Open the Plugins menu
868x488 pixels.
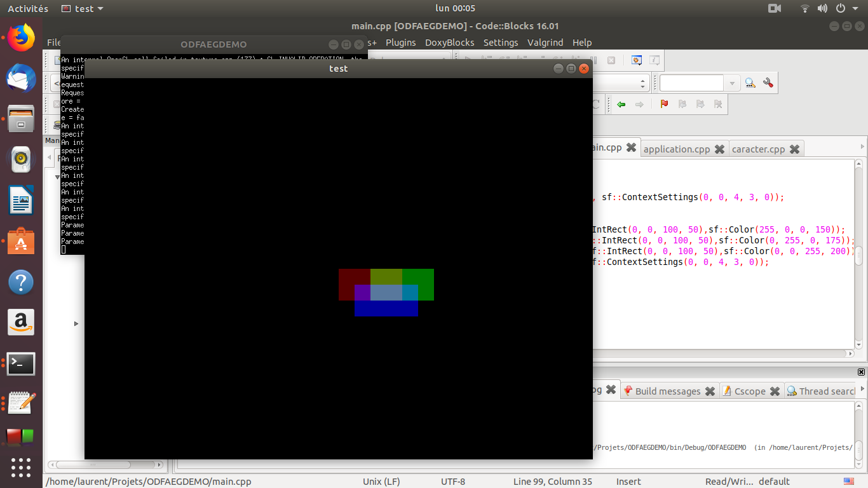(401, 43)
